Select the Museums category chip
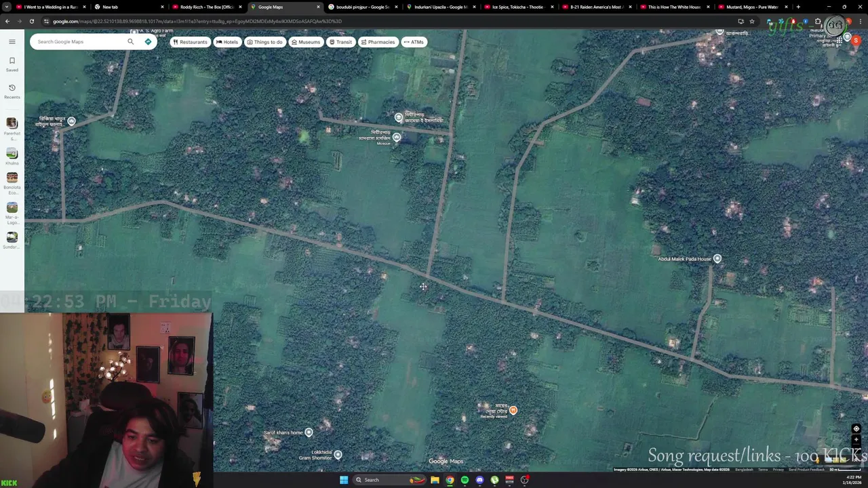The height and width of the screenshot is (488, 868). click(305, 42)
